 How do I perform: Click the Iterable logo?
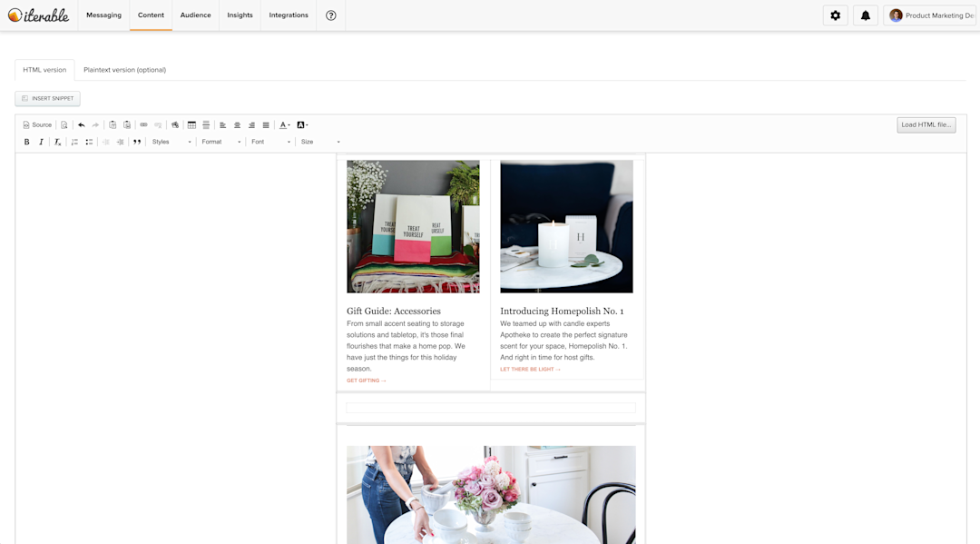38,15
